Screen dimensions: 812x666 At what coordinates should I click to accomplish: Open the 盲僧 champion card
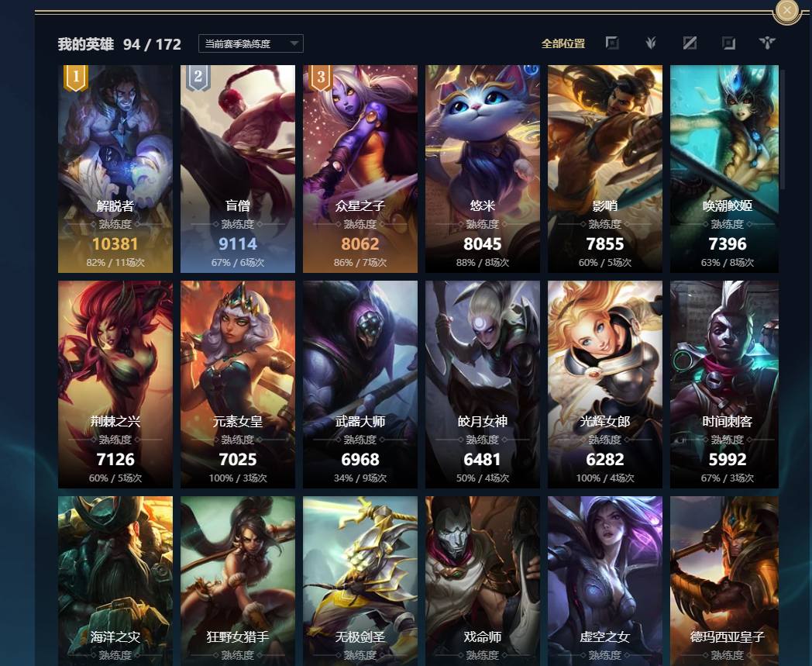pos(238,168)
